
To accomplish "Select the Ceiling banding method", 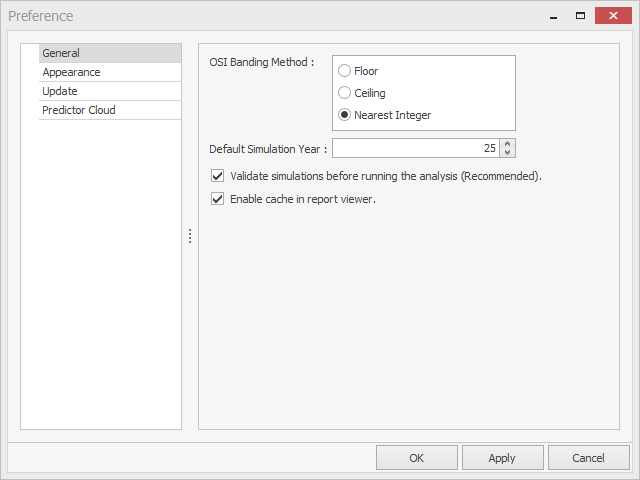I will tap(344, 93).
